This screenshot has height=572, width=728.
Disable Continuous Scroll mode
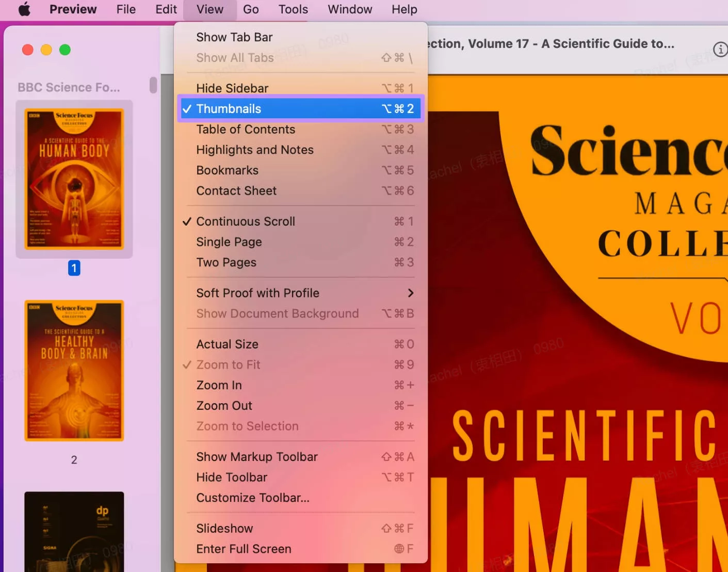[x=245, y=221]
